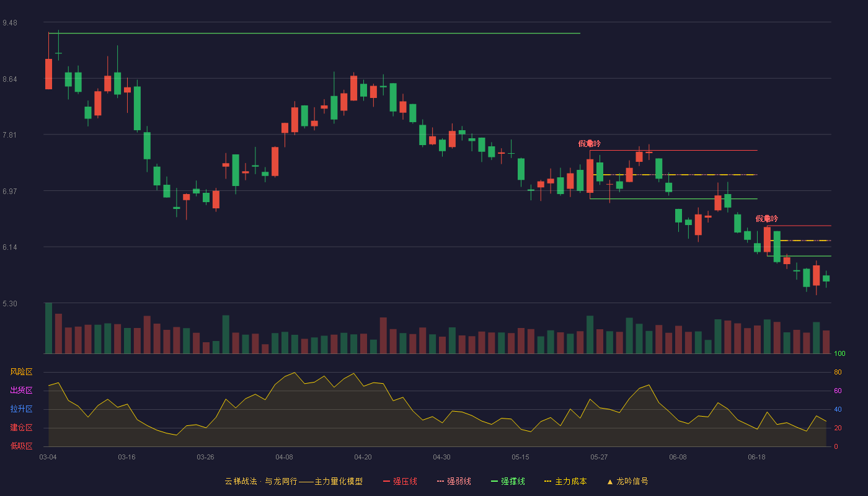
Task: Click the 05-15 date label
Action: coord(520,457)
